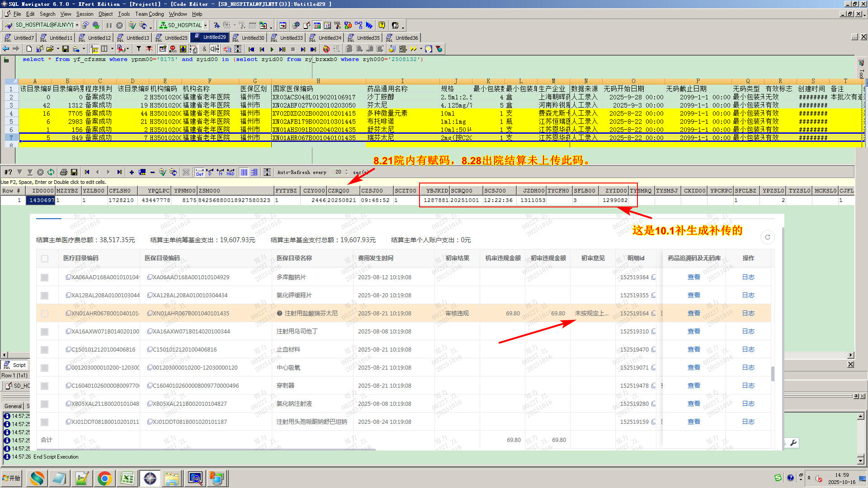Viewport: 868px width, 488px height.
Task: Click the YPNM00 column header
Action: 184,191
